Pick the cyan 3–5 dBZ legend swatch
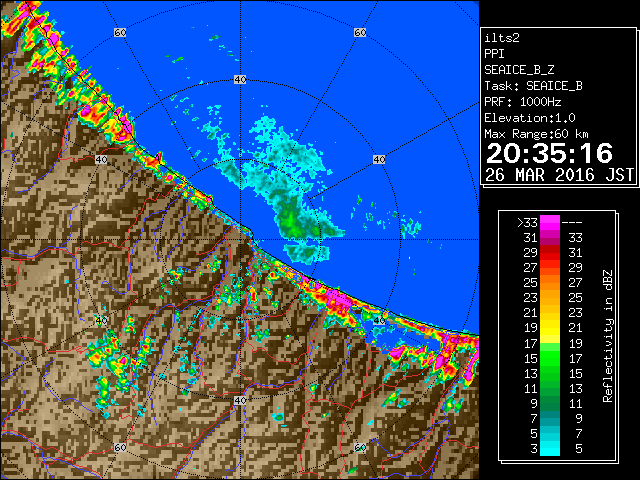Image resolution: width=640 pixels, height=480 pixels. click(550, 449)
